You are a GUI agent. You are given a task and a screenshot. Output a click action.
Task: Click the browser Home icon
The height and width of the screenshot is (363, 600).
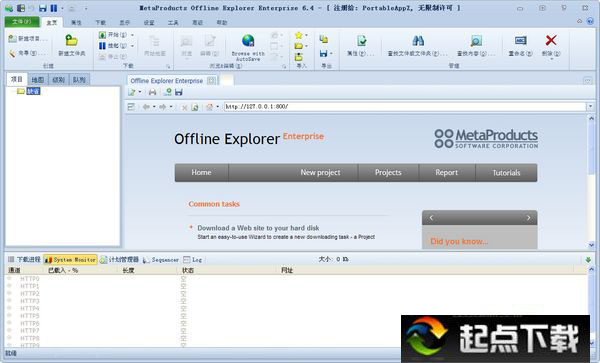pyautogui.click(x=209, y=107)
